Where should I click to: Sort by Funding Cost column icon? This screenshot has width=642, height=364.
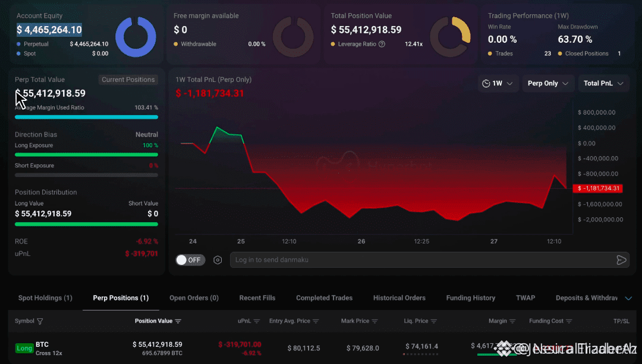coord(569,321)
